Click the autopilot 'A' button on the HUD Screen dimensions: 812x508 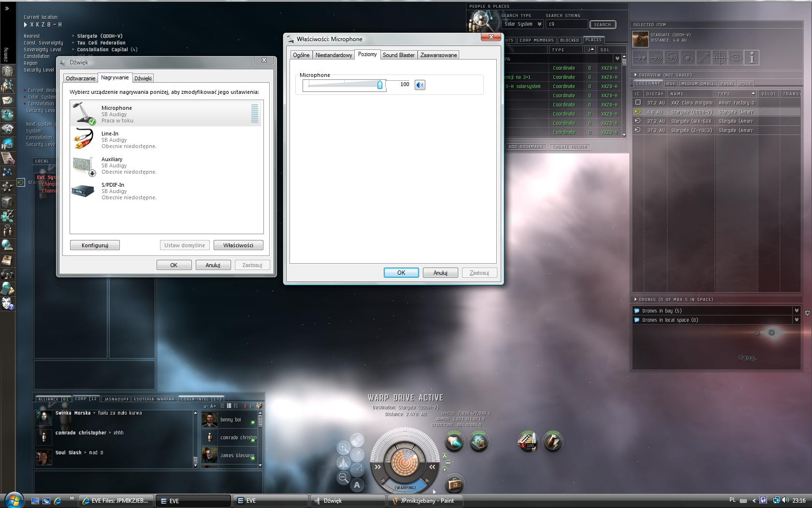point(357,485)
